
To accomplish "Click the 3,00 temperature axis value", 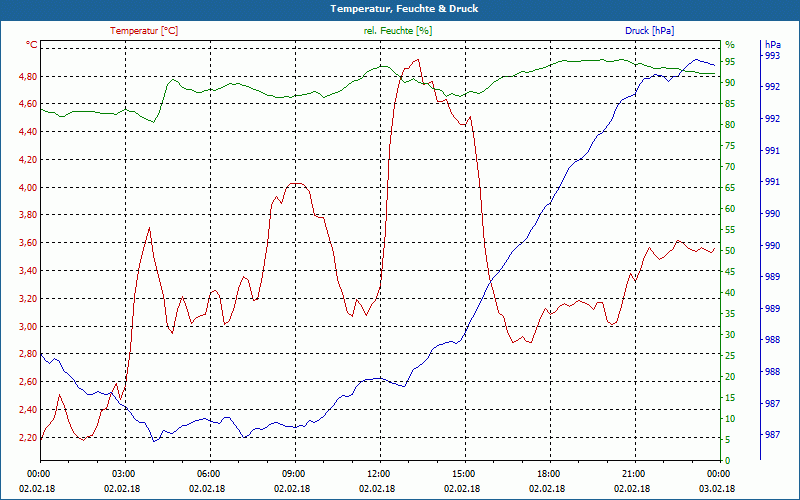I will [28, 327].
